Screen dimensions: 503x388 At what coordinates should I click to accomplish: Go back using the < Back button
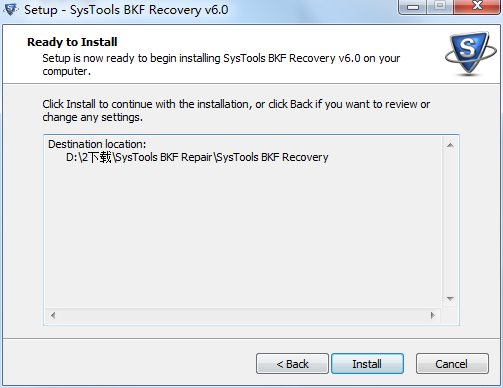pos(292,364)
